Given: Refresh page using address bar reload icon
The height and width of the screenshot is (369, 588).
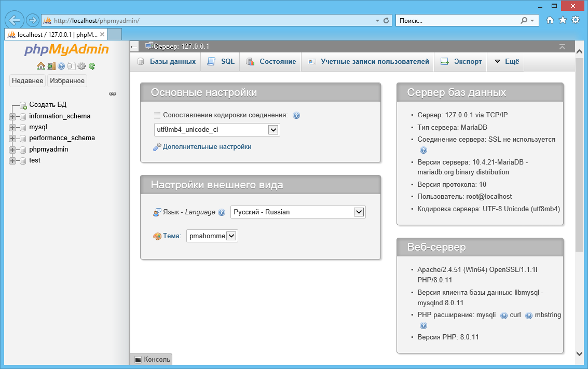Looking at the screenshot, I should [386, 21].
